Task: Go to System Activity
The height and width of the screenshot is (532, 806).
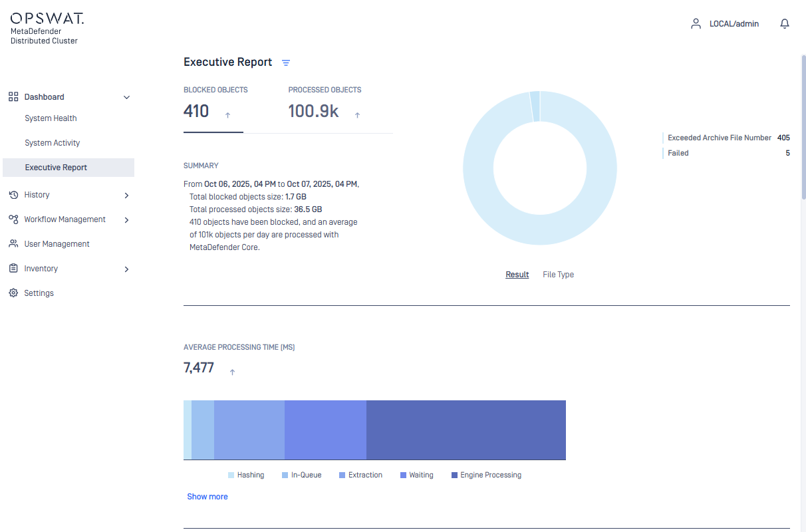Action: pyautogui.click(x=52, y=143)
